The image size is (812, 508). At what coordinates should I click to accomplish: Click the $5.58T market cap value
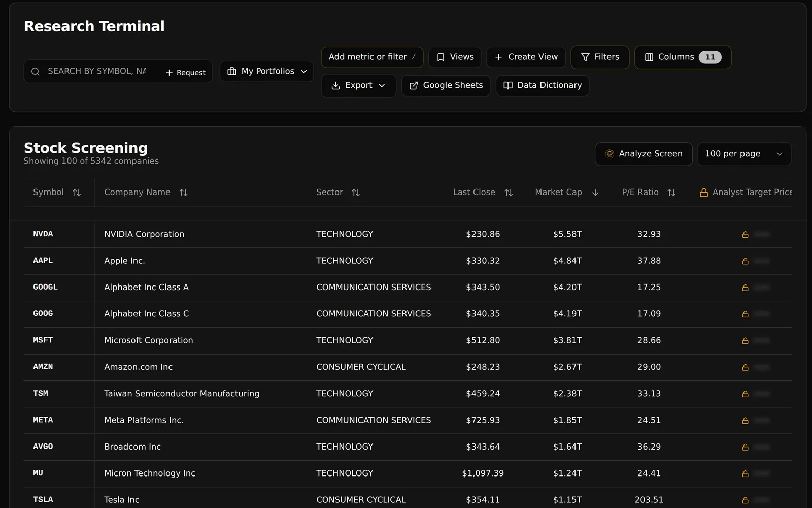pyautogui.click(x=567, y=234)
